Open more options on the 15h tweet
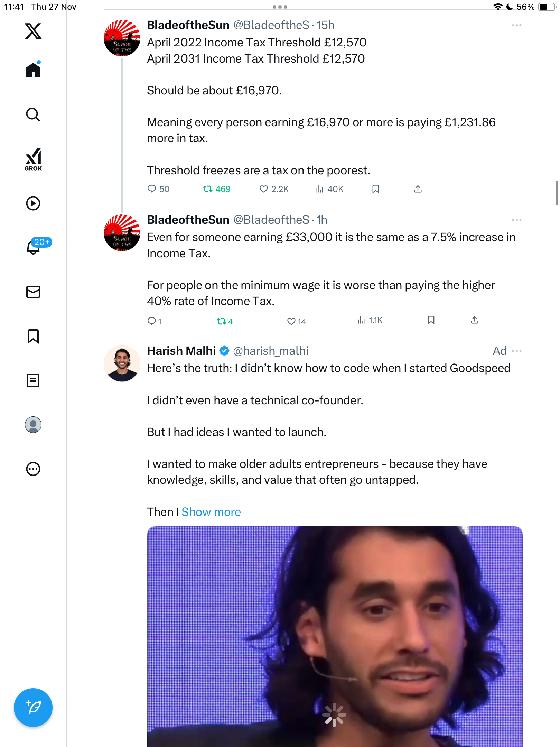The image size is (560, 747). coord(517,25)
